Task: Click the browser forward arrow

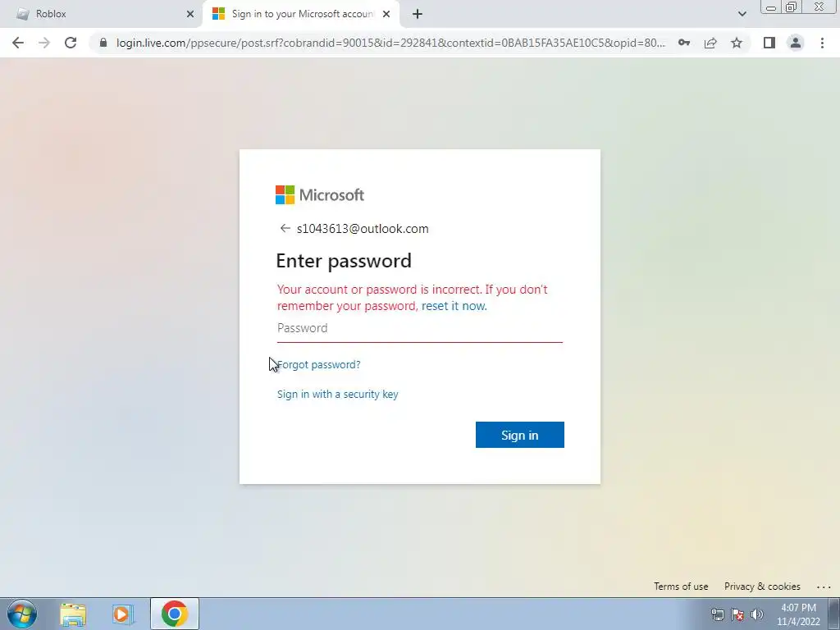Action: [x=44, y=43]
